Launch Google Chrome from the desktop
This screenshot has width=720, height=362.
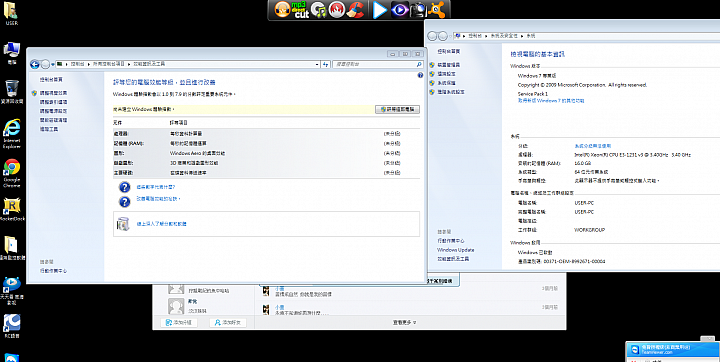[x=12, y=174]
